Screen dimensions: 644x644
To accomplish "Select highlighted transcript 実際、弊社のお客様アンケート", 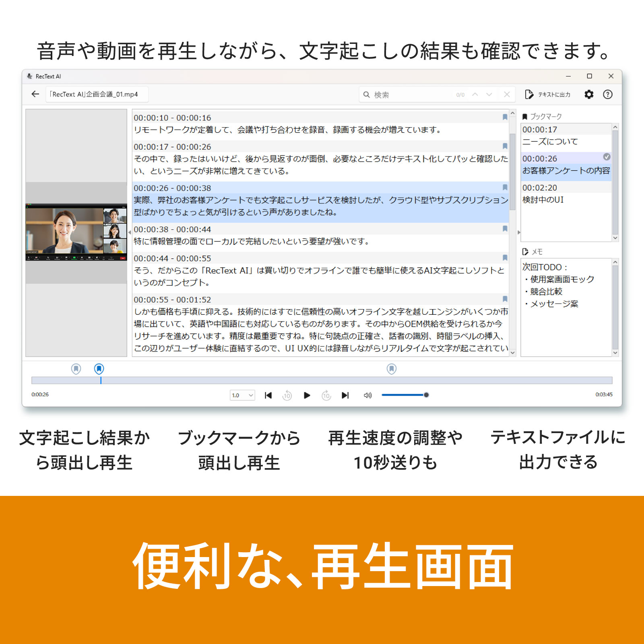I will [321, 206].
